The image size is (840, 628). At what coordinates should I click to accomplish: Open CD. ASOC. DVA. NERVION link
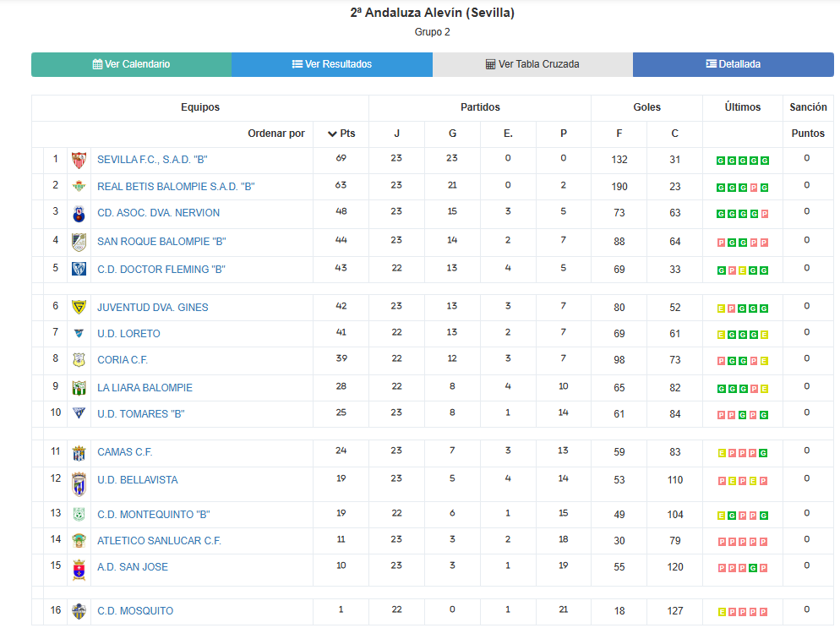coord(159,213)
